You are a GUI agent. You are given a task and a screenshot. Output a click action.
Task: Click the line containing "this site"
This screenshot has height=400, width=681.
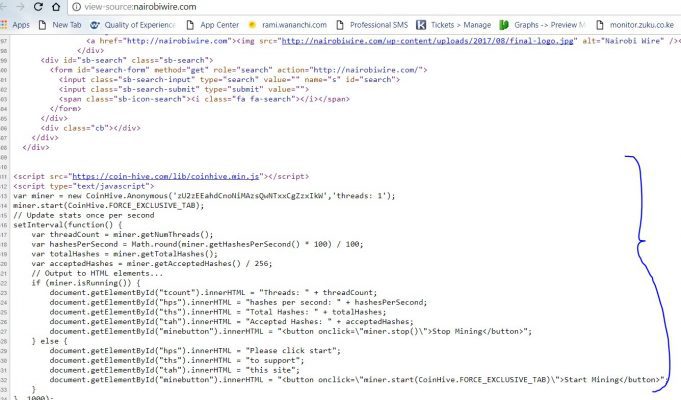[x=175, y=370]
